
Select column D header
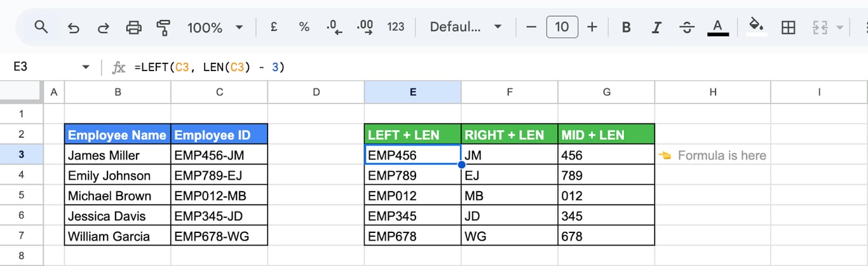pyautogui.click(x=316, y=92)
